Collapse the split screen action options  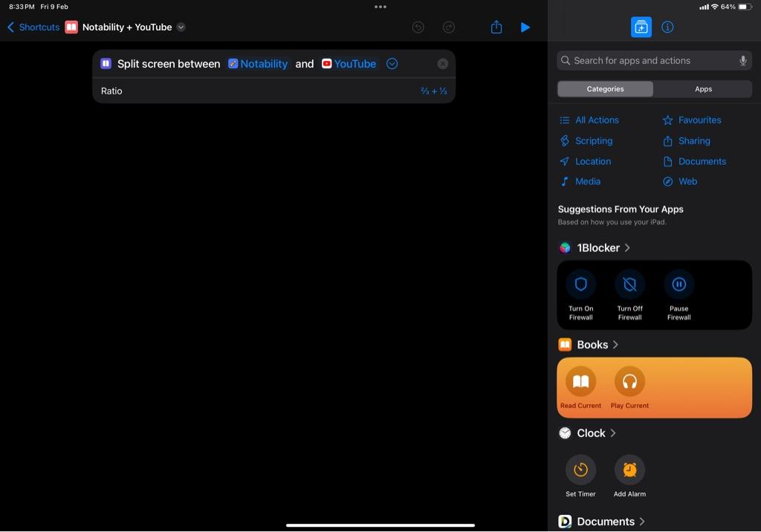392,64
